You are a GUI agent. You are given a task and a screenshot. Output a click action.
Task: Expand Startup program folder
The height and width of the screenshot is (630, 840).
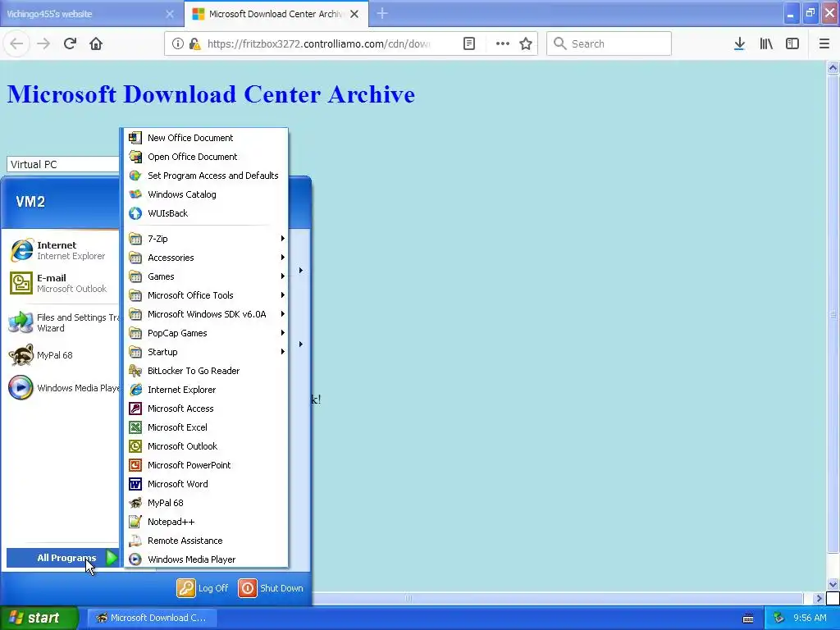[206, 351]
